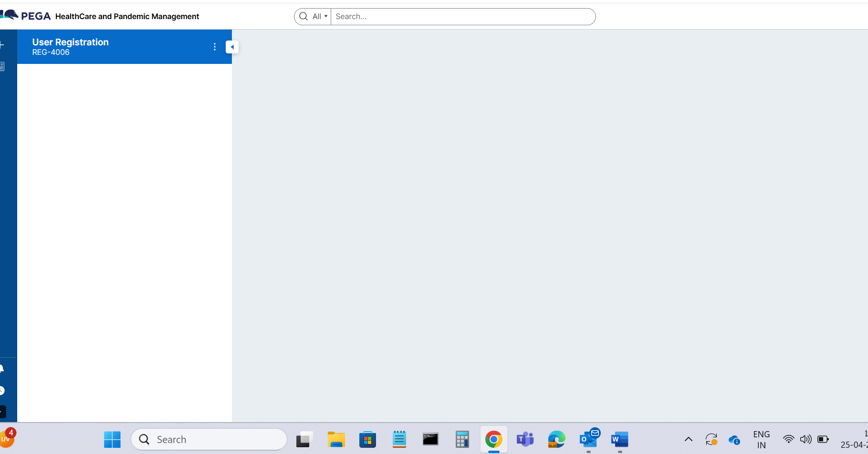Expand the All search filter dropdown
The height and width of the screenshot is (454, 868).
320,16
